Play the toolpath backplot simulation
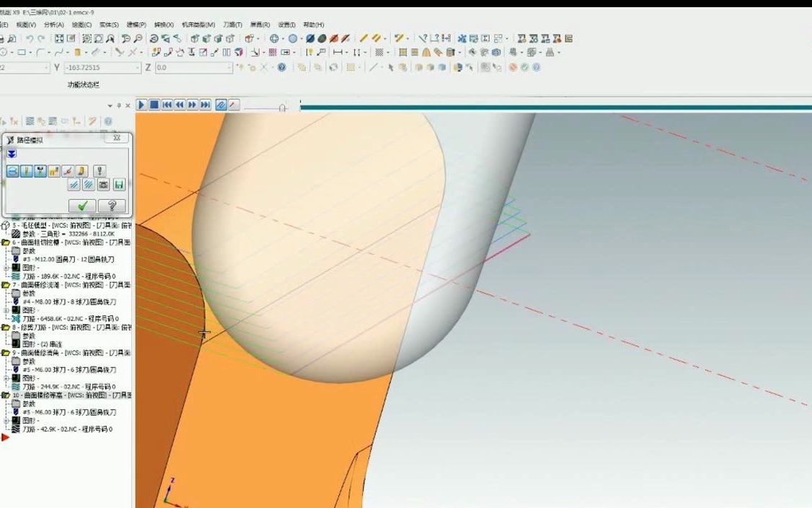The height and width of the screenshot is (508, 812). [x=141, y=105]
